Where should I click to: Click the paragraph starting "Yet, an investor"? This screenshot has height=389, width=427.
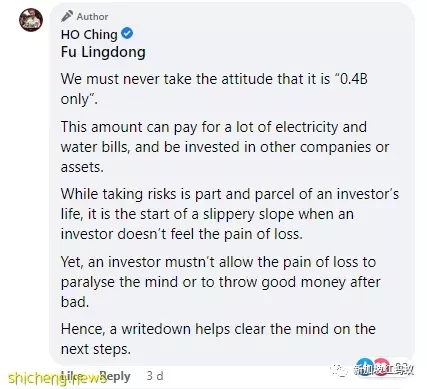pyautogui.click(x=220, y=282)
